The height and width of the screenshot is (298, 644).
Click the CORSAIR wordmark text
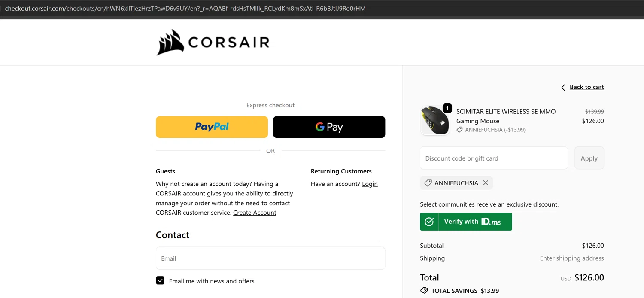coord(228,43)
